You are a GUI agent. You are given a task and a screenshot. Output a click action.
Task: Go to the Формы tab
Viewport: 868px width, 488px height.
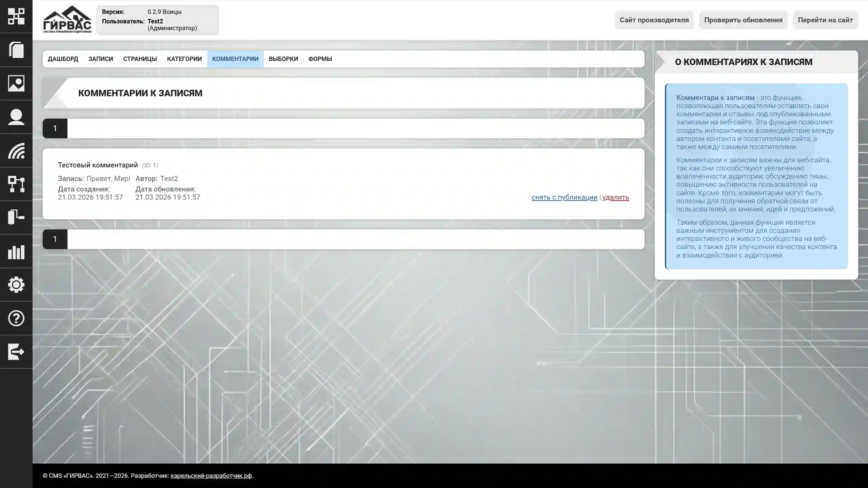tap(320, 59)
